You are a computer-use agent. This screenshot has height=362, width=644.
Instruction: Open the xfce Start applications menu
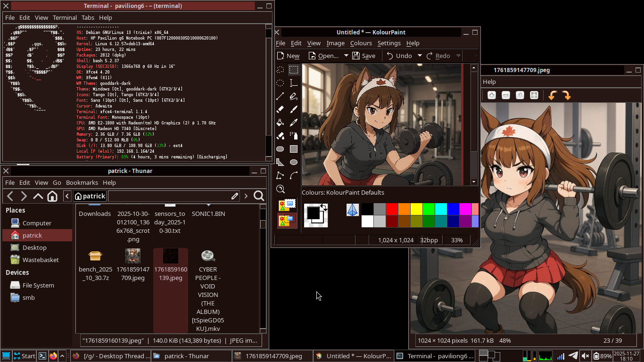24,356
